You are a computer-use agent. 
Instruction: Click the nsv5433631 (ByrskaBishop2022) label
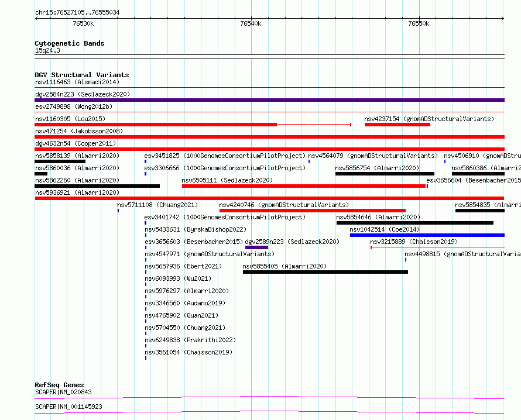(196, 229)
